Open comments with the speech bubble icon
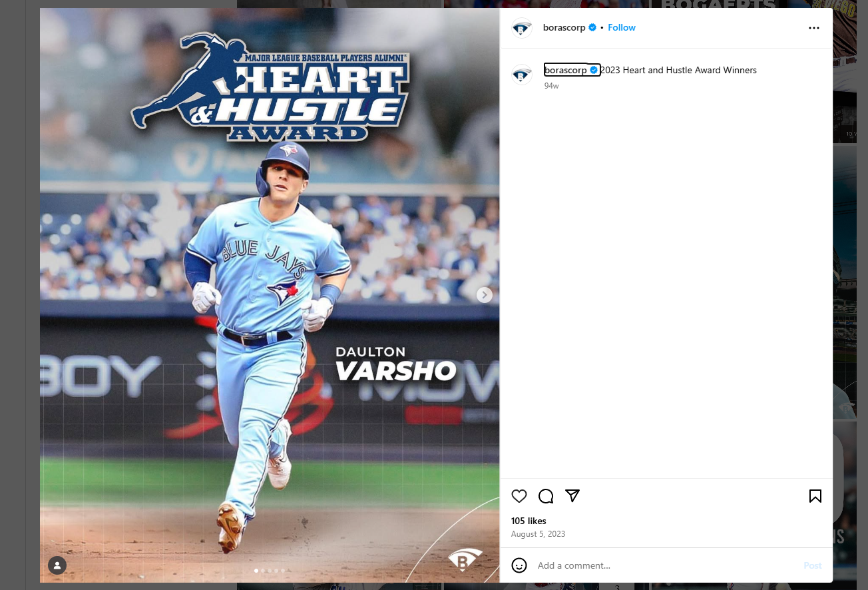Image resolution: width=868 pixels, height=590 pixels. (x=546, y=496)
